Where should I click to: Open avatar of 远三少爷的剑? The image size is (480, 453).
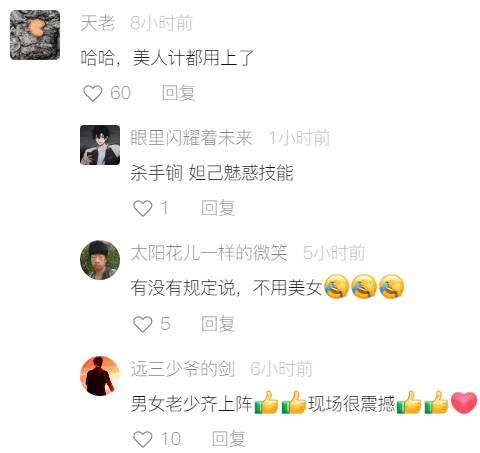pyautogui.click(x=100, y=376)
